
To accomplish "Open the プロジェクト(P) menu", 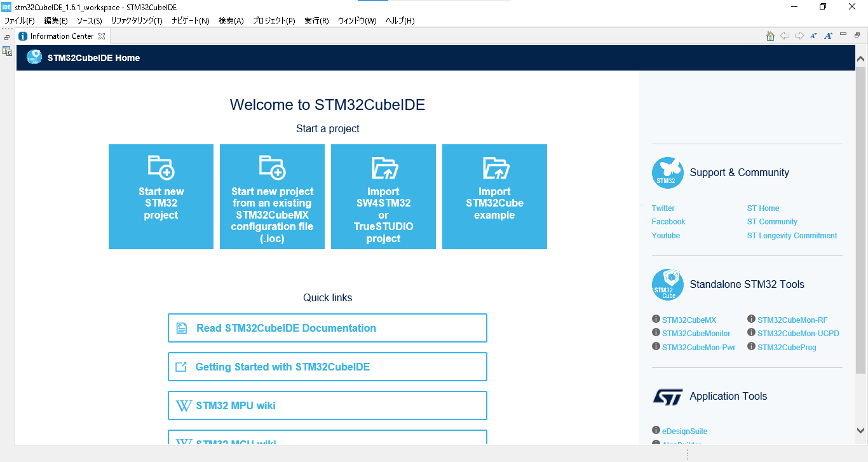I will click(x=274, y=21).
